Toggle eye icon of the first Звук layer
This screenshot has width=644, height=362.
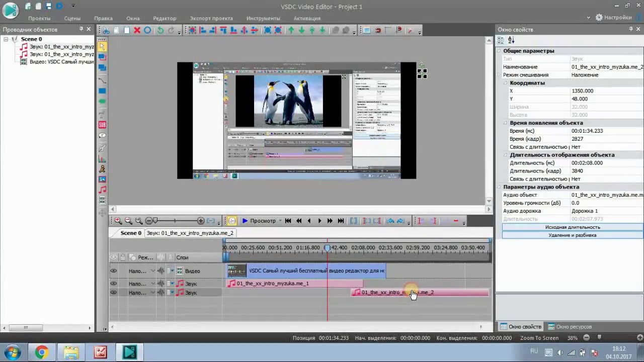click(x=114, y=284)
